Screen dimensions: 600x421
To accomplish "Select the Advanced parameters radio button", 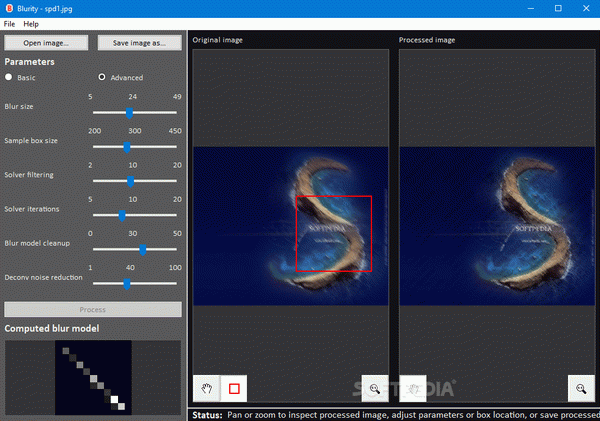I will [102, 77].
